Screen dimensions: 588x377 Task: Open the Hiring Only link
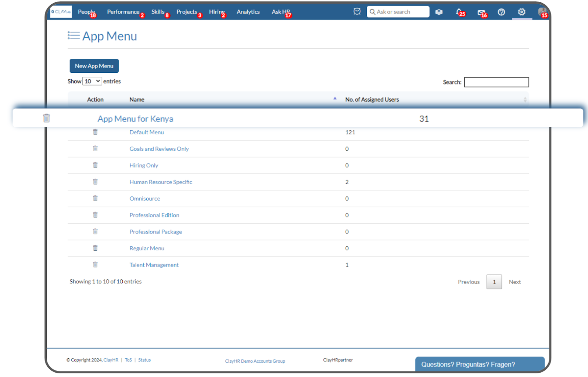tap(144, 165)
